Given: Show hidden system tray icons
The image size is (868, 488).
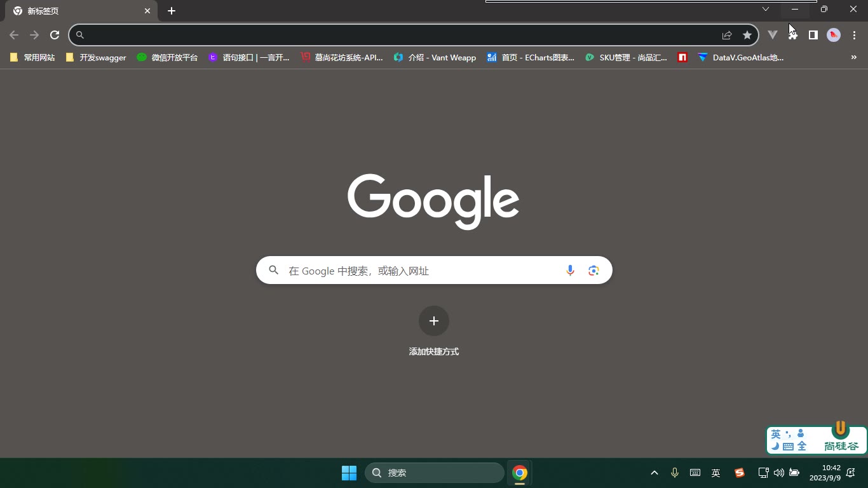Looking at the screenshot, I should pyautogui.click(x=654, y=473).
